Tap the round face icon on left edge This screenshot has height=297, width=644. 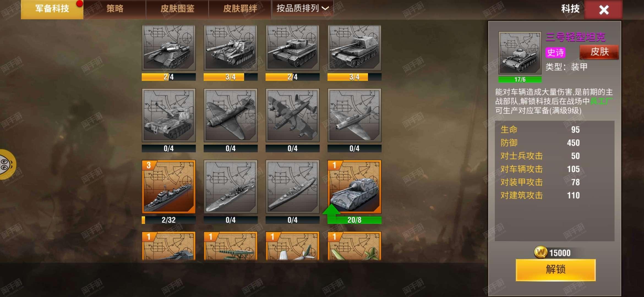pos(7,164)
